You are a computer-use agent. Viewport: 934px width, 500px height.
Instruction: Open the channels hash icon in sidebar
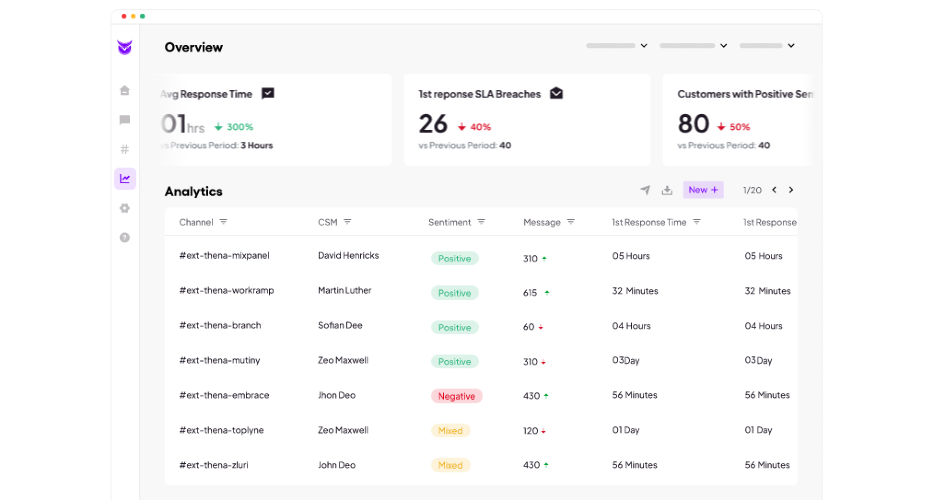coord(124,149)
